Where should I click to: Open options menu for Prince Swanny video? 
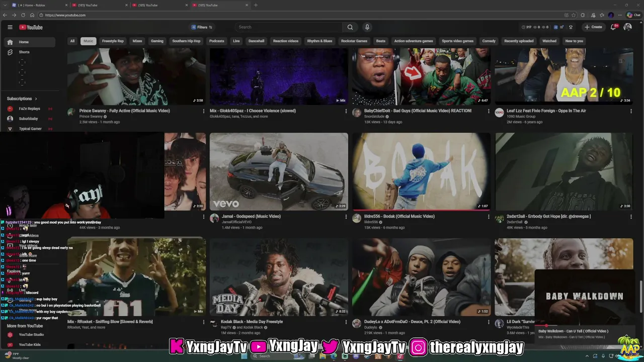click(x=204, y=111)
